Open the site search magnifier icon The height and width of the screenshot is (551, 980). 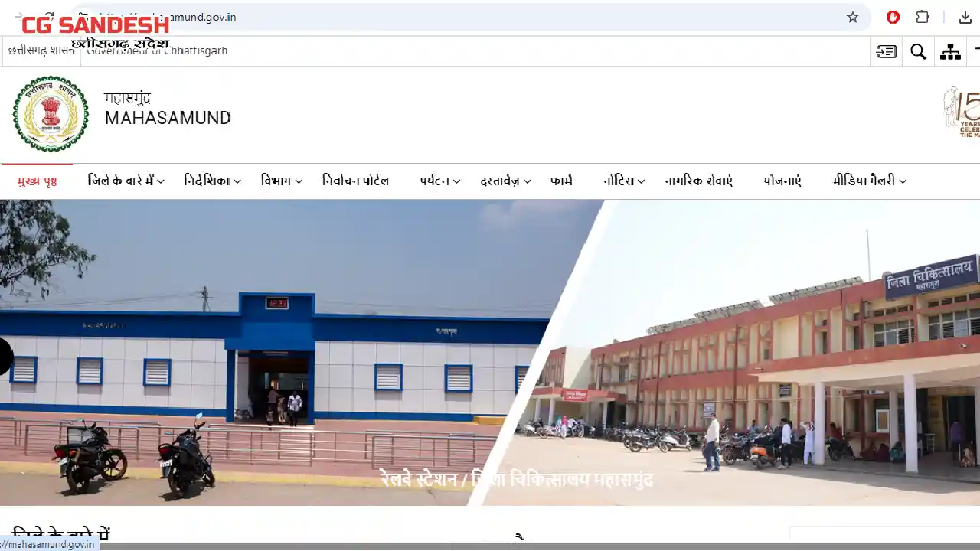coord(918,51)
